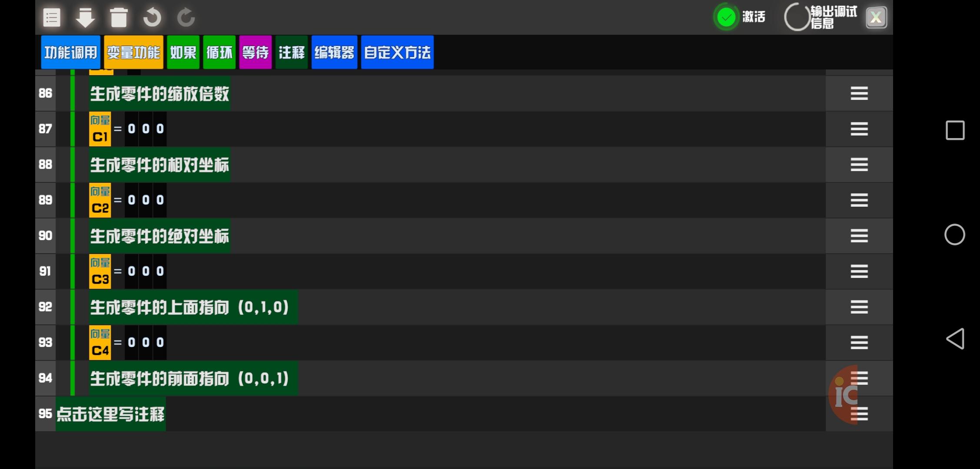Click the vector C3 variable selector
The width and height of the screenshot is (980, 469).
point(100,271)
